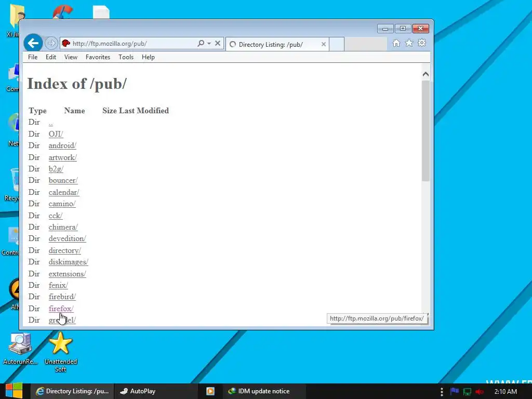Click the 'Type' column header

point(37,111)
